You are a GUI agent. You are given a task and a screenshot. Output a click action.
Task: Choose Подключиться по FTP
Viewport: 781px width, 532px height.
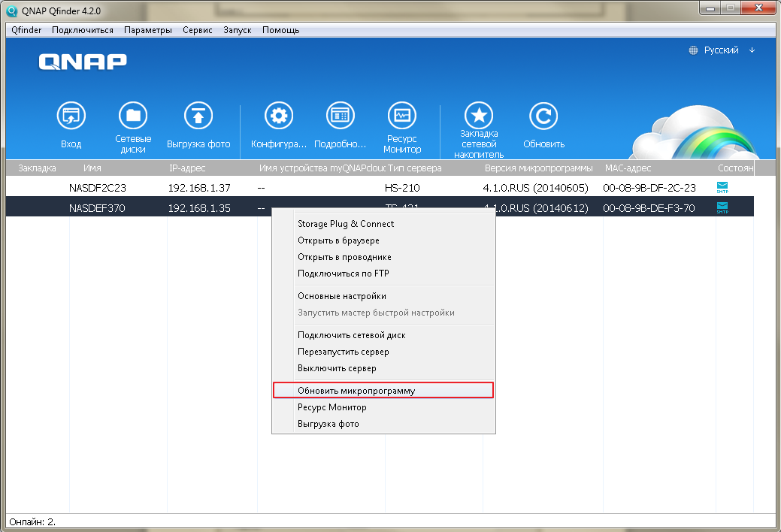click(383, 274)
